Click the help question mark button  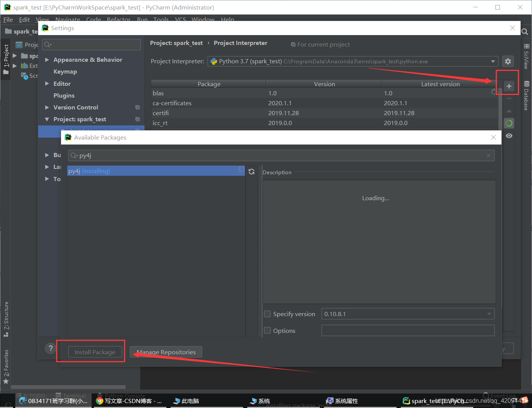coord(50,348)
